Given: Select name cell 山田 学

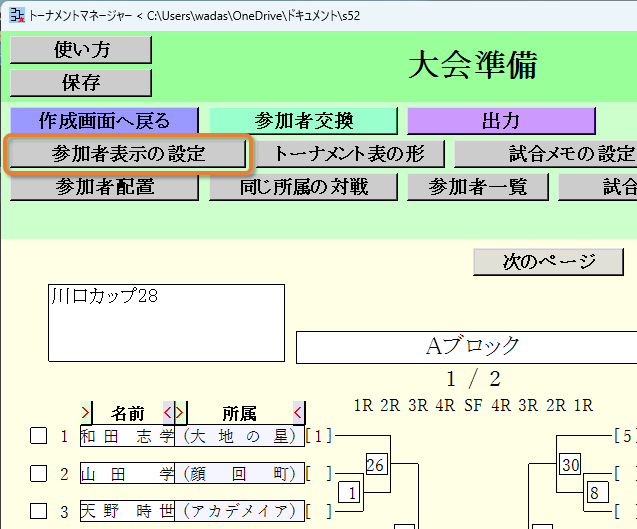Looking at the screenshot, I should tap(128, 473).
